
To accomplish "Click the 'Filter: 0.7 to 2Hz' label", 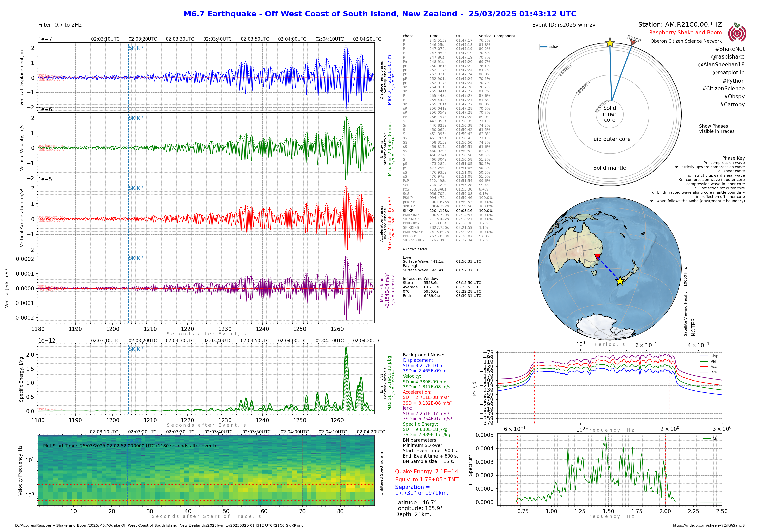I will (60, 25).
